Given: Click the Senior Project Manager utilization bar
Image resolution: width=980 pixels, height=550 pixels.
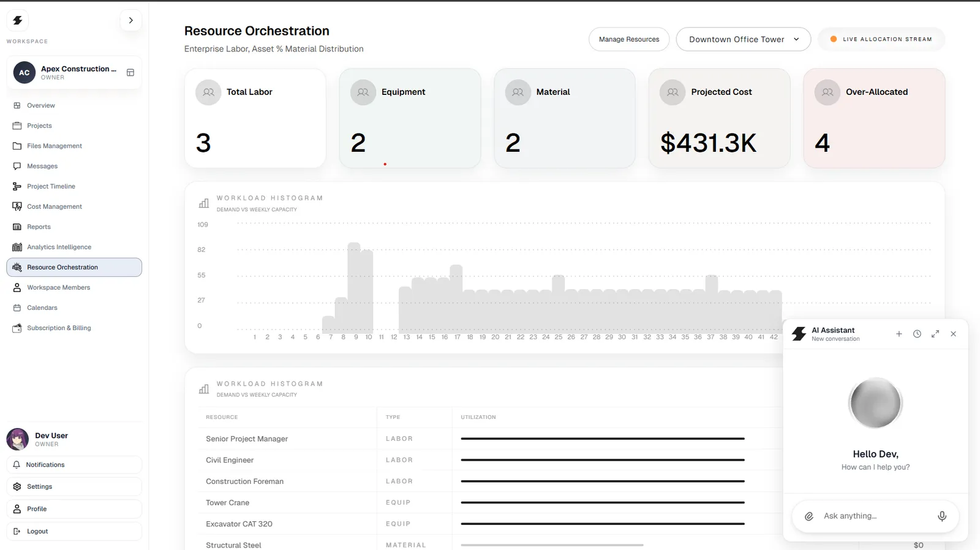Looking at the screenshot, I should pos(603,439).
